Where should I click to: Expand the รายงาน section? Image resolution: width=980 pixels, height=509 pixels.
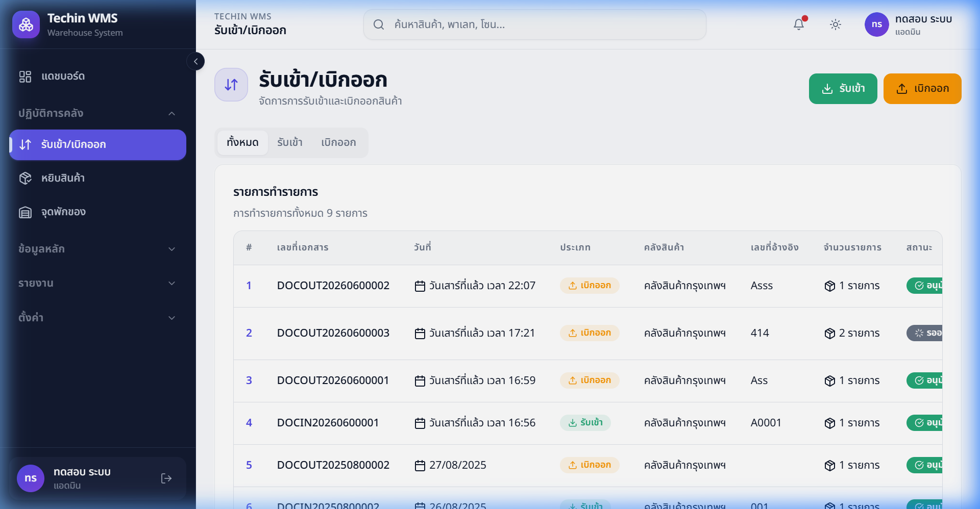click(x=97, y=283)
